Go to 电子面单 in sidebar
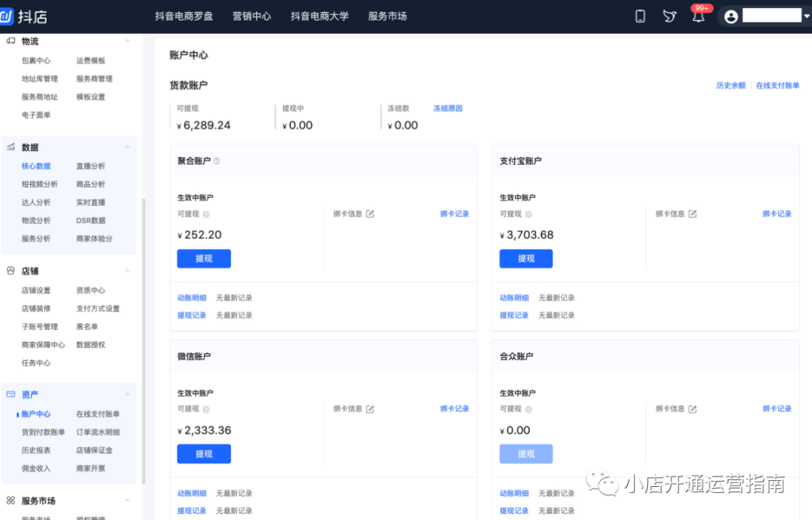The image size is (812, 520). (x=36, y=115)
